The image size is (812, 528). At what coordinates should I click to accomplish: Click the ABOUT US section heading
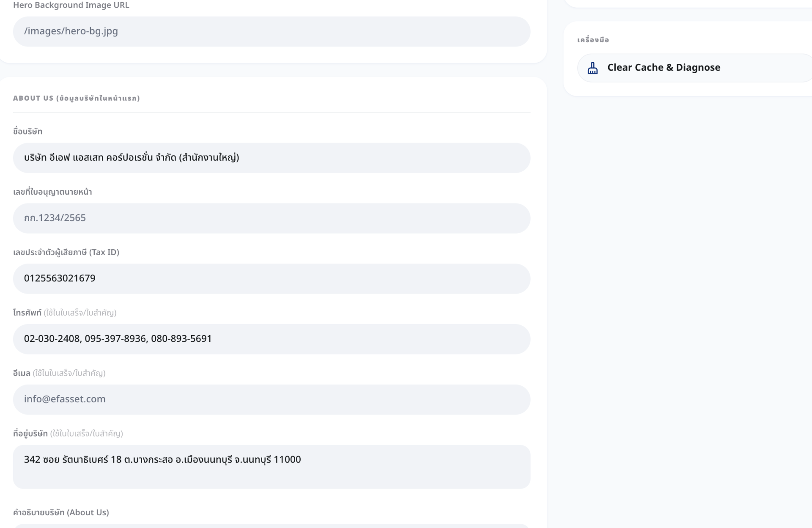[x=76, y=98]
